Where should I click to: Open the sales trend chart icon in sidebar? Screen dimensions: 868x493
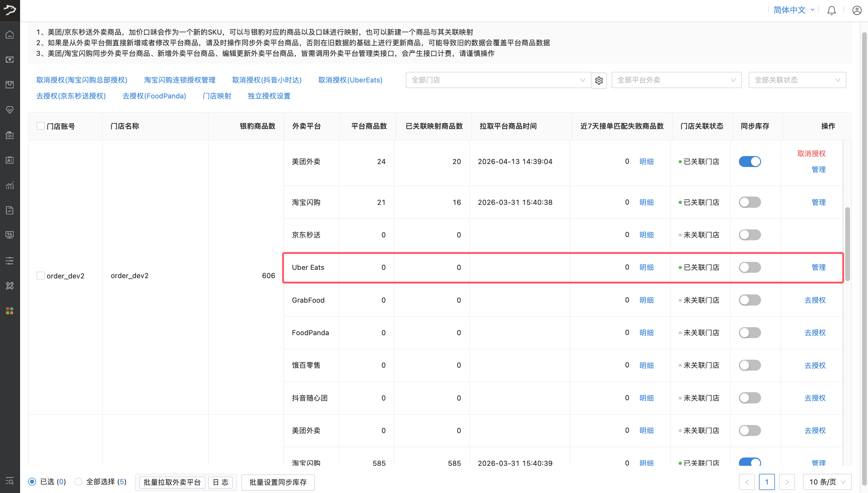(x=10, y=185)
